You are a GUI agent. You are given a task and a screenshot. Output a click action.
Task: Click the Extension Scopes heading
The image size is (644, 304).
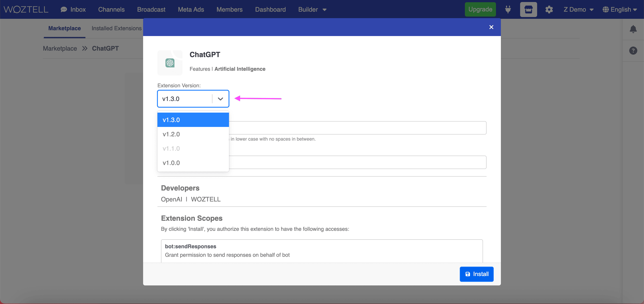coord(191,218)
